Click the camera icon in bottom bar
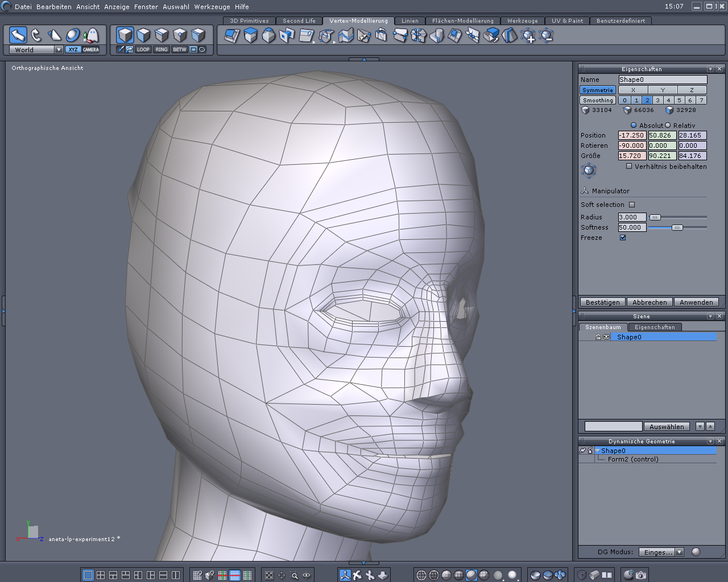The width and height of the screenshot is (728, 582). tap(641, 575)
